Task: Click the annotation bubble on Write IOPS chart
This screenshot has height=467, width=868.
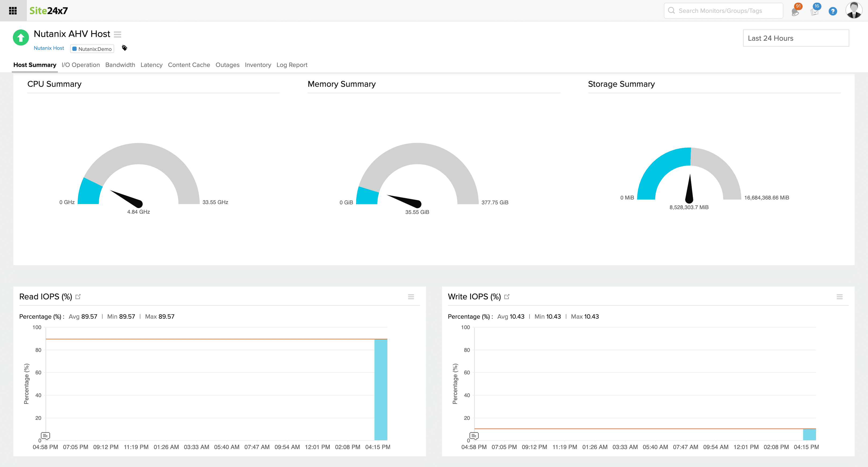Action: (x=474, y=436)
